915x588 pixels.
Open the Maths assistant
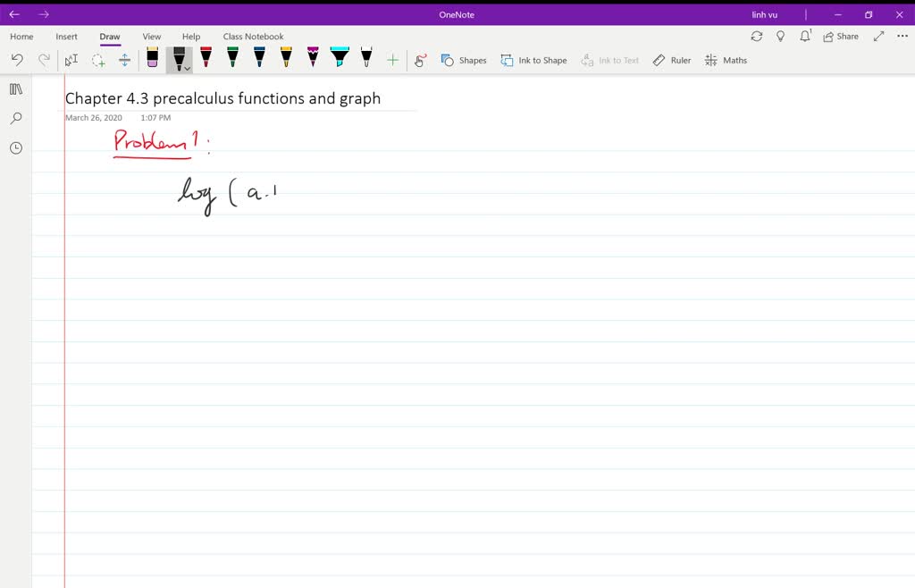click(x=726, y=60)
